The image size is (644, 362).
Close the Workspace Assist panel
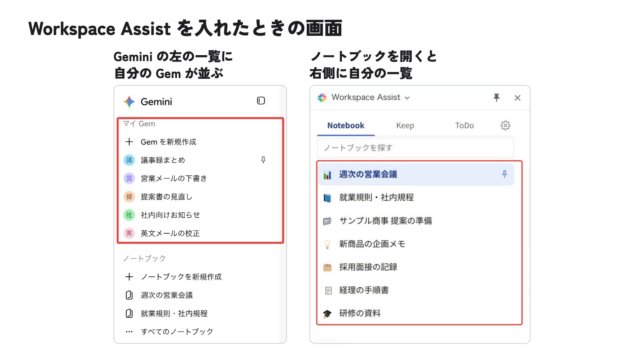coord(518,98)
